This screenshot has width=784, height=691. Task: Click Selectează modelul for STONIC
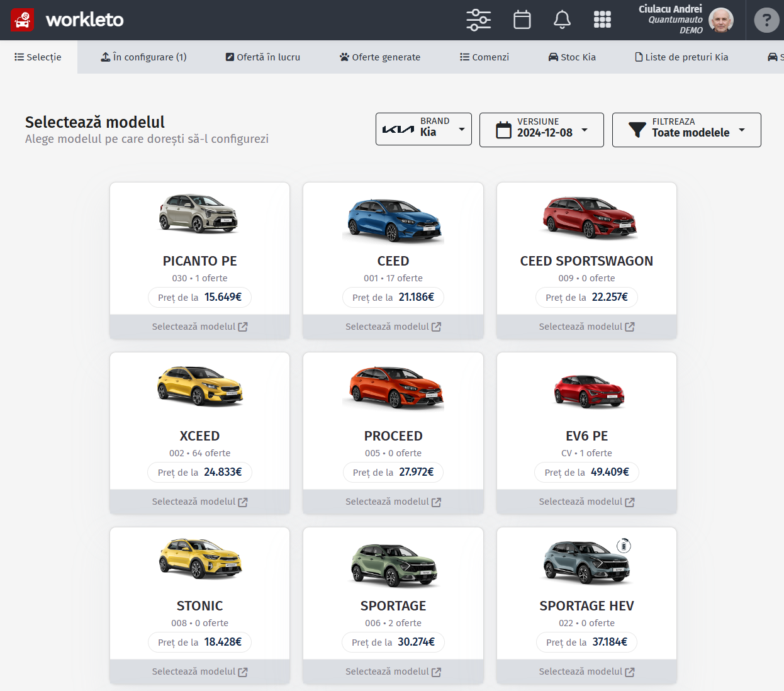tap(199, 671)
